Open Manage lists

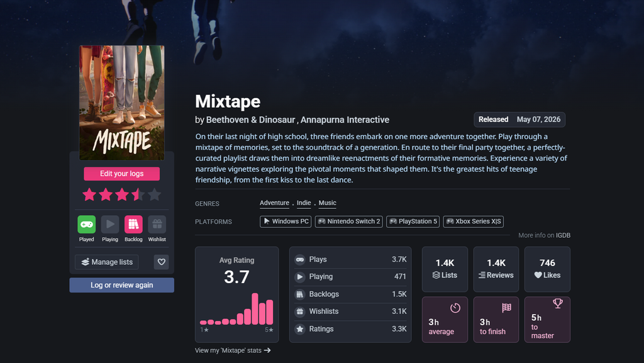[107, 262]
